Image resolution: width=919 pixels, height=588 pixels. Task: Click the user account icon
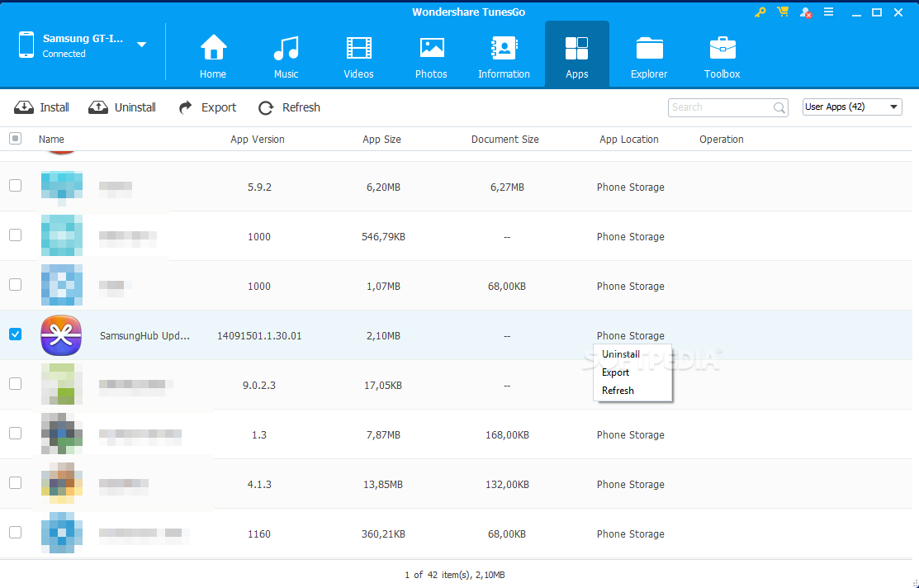coord(806,12)
